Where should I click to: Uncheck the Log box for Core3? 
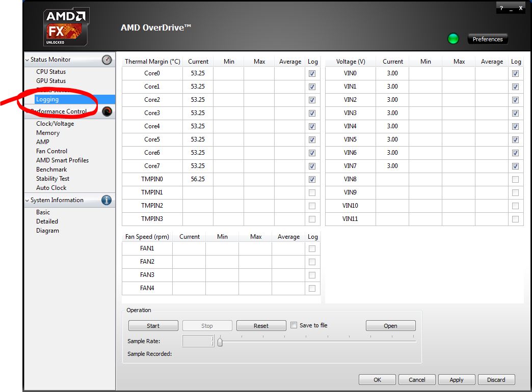click(312, 113)
